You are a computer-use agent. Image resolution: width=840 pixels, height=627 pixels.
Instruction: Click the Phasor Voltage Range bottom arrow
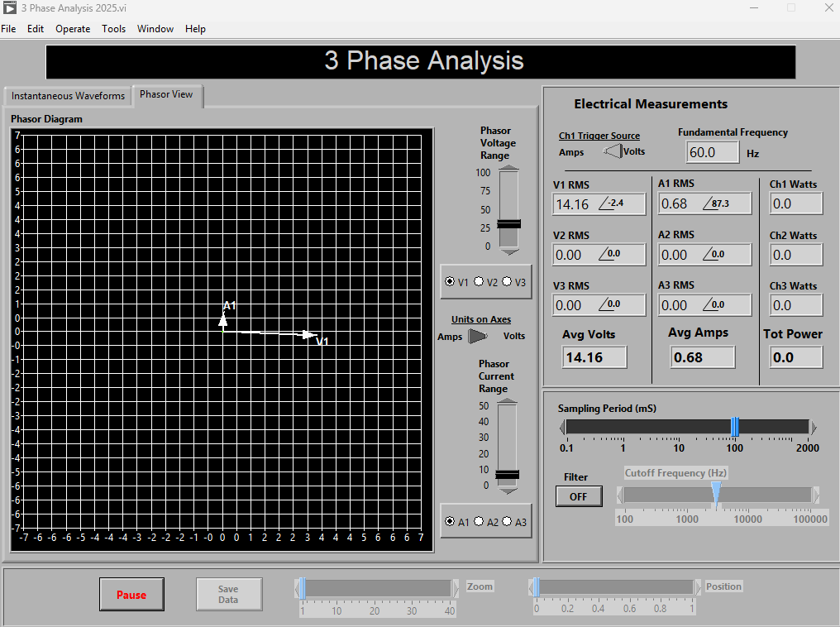[x=509, y=251]
